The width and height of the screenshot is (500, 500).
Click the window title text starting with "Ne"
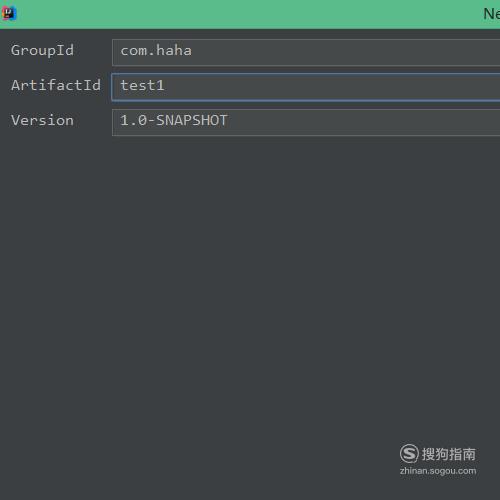[492, 14]
